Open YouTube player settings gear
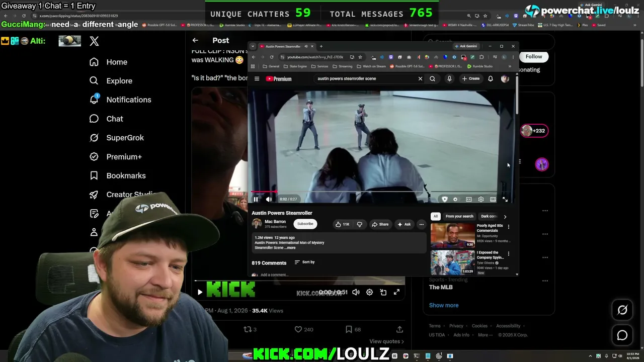644x362 pixels. 481,199
